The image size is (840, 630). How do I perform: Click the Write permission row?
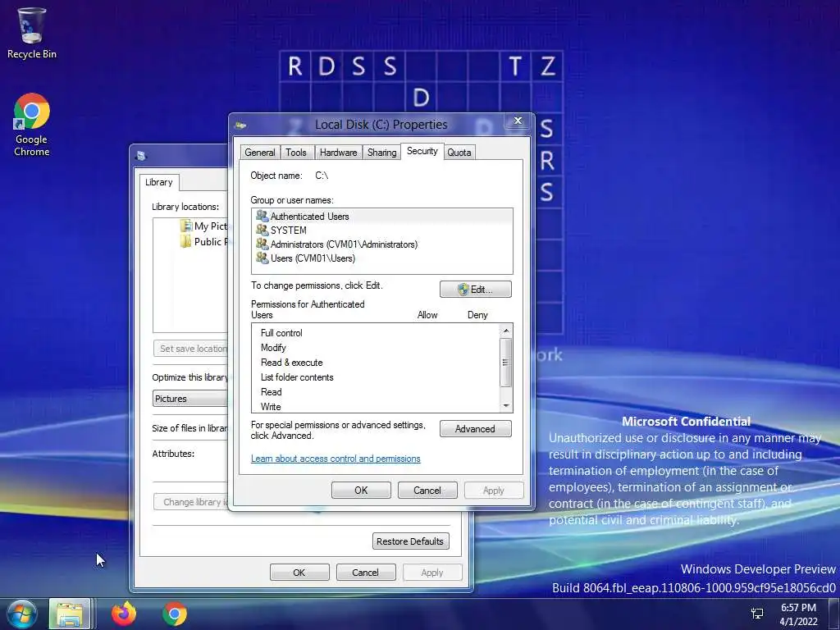click(x=376, y=406)
